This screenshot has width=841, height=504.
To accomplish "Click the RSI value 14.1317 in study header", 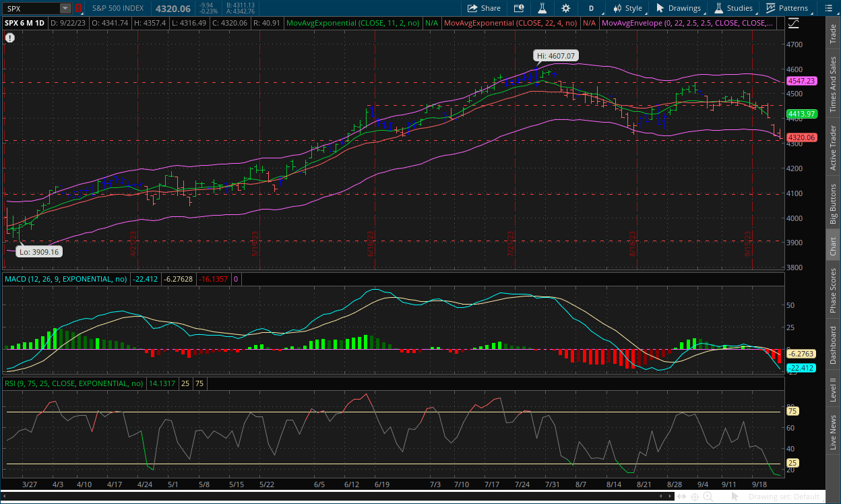I will [x=162, y=383].
